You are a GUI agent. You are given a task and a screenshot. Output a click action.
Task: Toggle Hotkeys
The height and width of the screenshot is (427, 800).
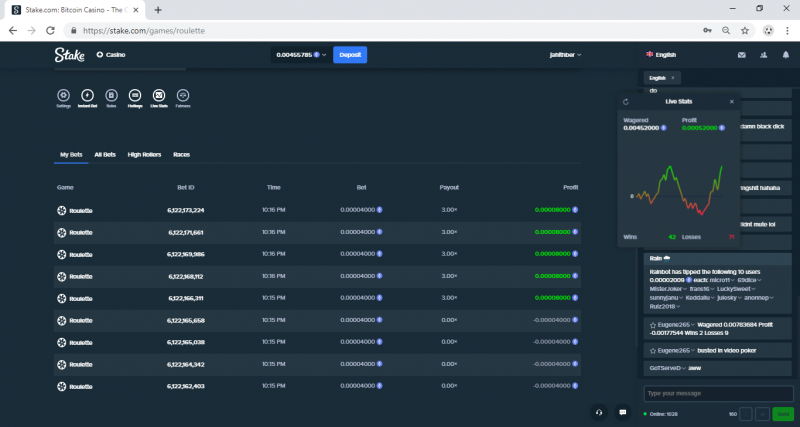point(135,95)
